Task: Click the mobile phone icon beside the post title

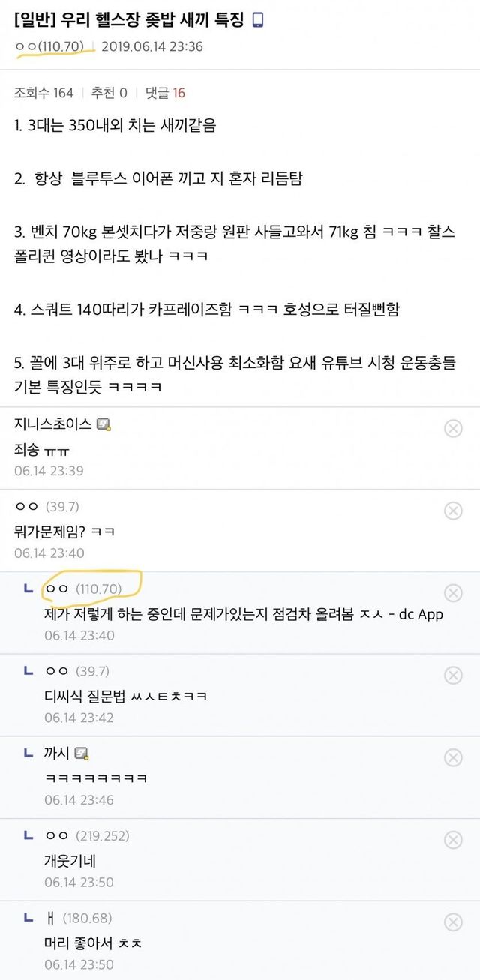Action: coord(258,20)
